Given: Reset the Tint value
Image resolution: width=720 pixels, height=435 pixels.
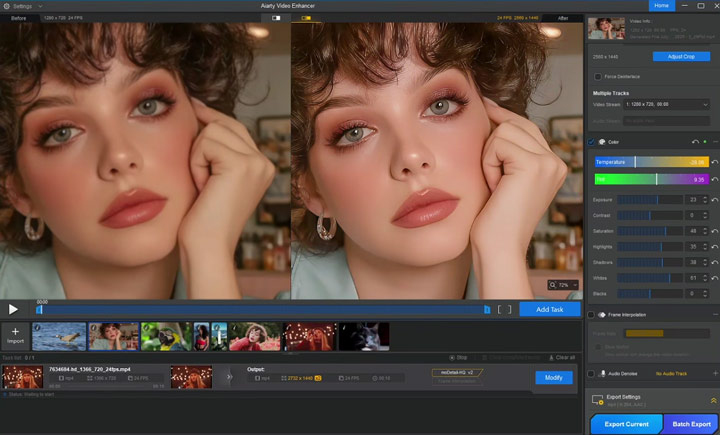Looking at the screenshot, I should 714,179.
